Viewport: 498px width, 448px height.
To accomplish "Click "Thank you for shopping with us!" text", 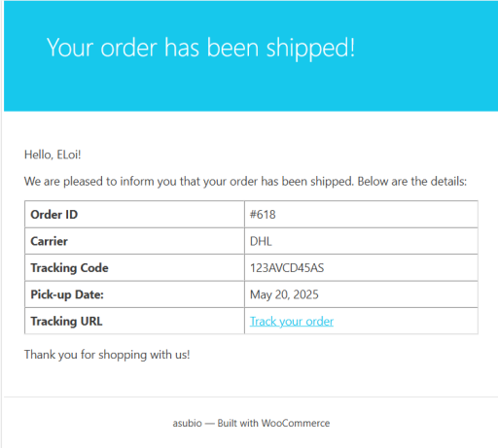I will [107, 355].
